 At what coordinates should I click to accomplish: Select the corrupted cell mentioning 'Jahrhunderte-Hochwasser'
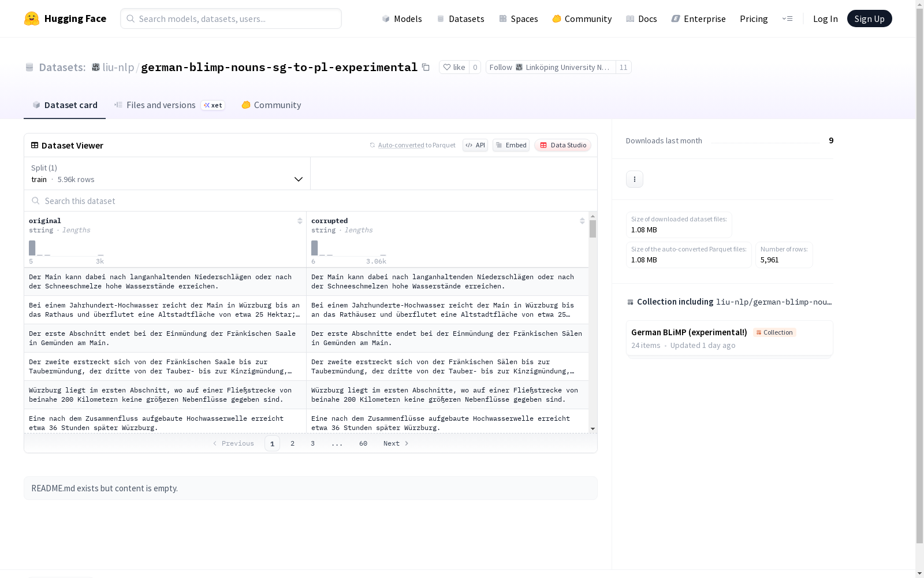[x=448, y=310]
